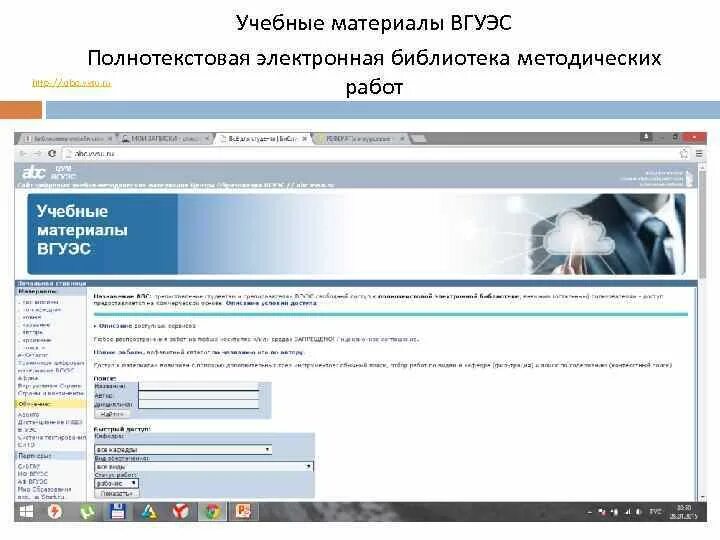The width and height of the screenshot is (720, 540).
Task: Click the browser reload icon
Action: tap(52, 153)
